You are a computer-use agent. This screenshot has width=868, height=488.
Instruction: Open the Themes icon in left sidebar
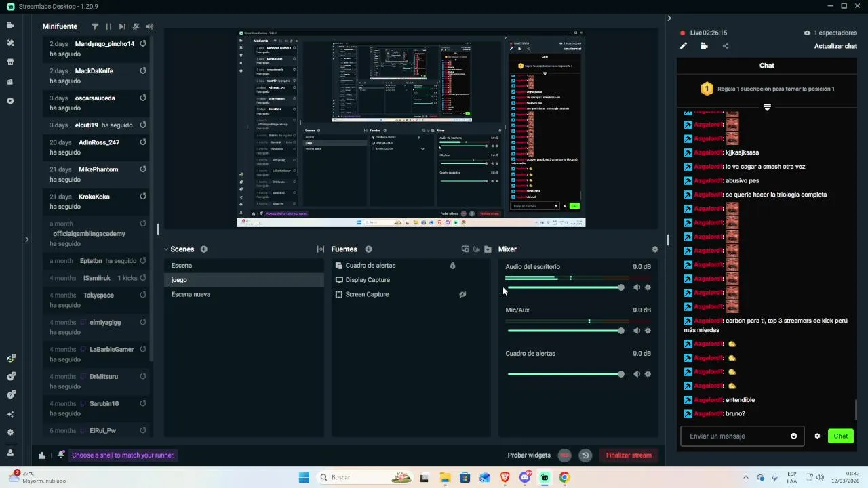[x=10, y=43]
